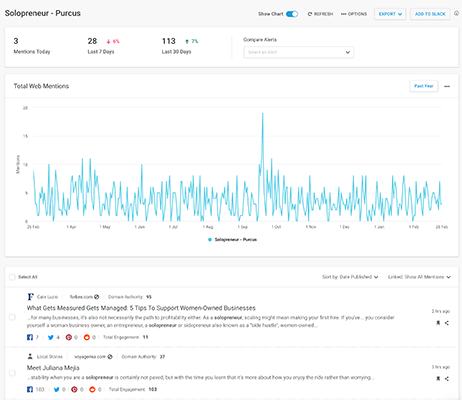Select the Meet Juliana Mejia checkbox
Screen dimensions: 462x400
click(12, 373)
